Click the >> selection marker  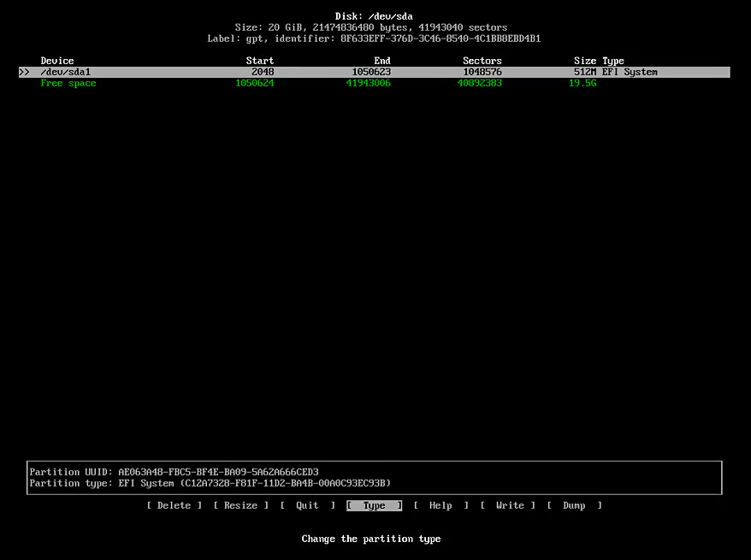click(24, 73)
